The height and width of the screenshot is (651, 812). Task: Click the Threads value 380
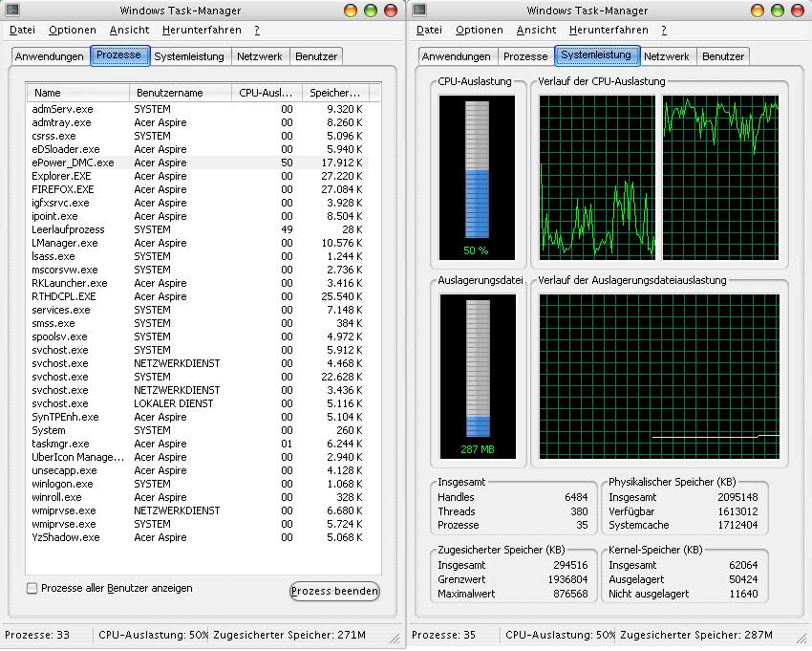pyautogui.click(x=580, y=511)
